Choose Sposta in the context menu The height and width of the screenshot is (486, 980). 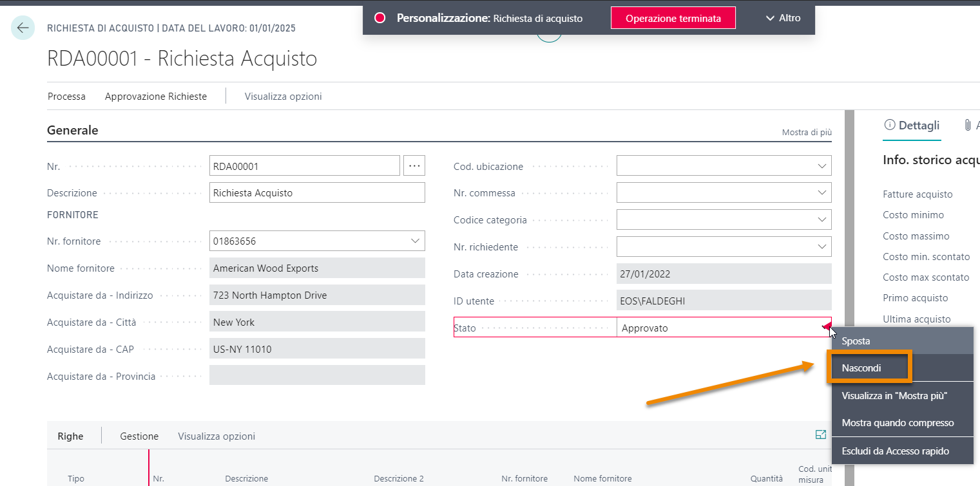pos(856,341)
